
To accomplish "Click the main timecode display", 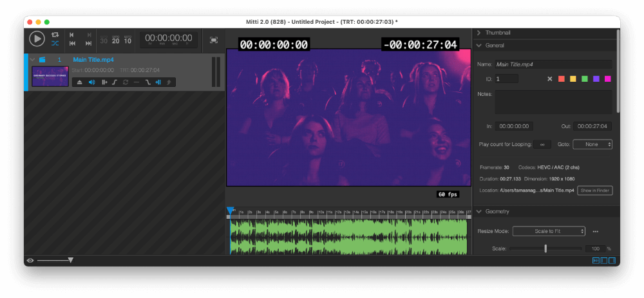I will 168,39.
